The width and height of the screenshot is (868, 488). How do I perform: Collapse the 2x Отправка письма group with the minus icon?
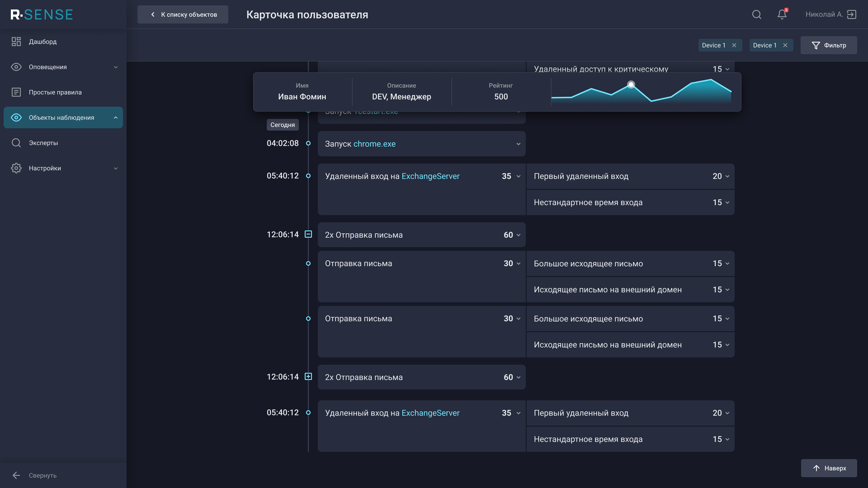pos(308,234)
